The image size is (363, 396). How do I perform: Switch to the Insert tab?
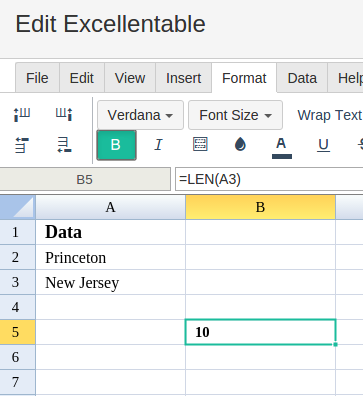[183, 78]
